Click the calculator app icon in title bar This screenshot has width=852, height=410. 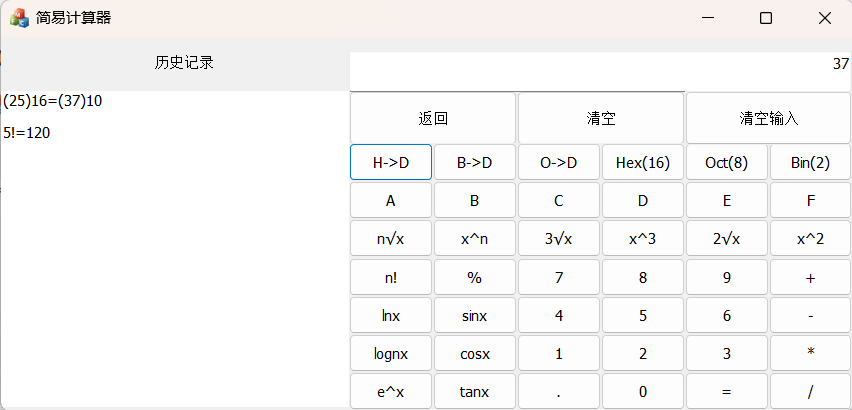pyautogui.click(x=19, y=18)
